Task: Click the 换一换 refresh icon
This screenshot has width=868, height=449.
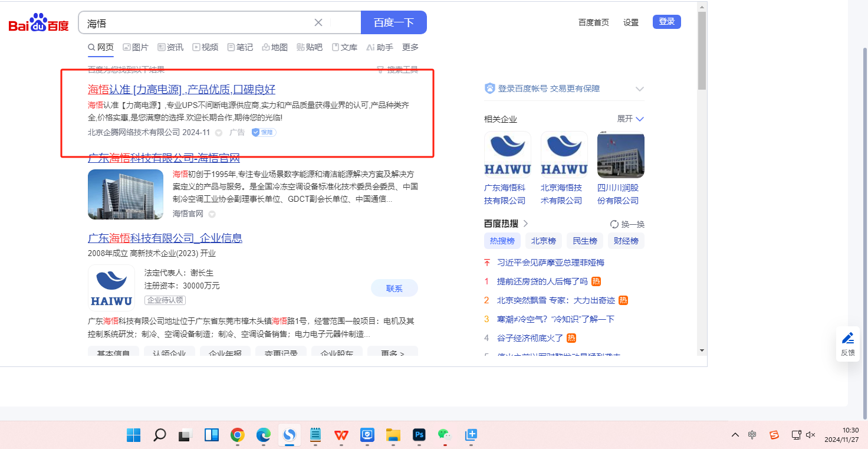Action: point(614,224)
